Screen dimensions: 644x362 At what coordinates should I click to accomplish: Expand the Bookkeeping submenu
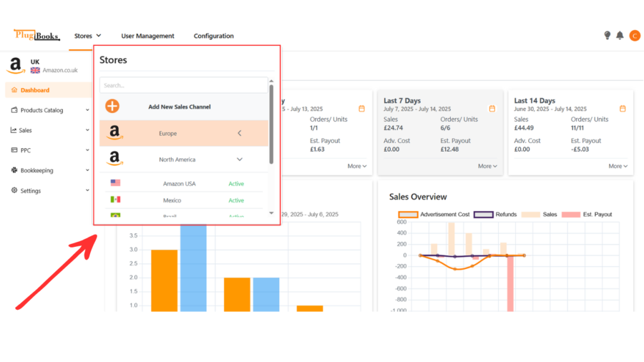[x=87, y=170]
